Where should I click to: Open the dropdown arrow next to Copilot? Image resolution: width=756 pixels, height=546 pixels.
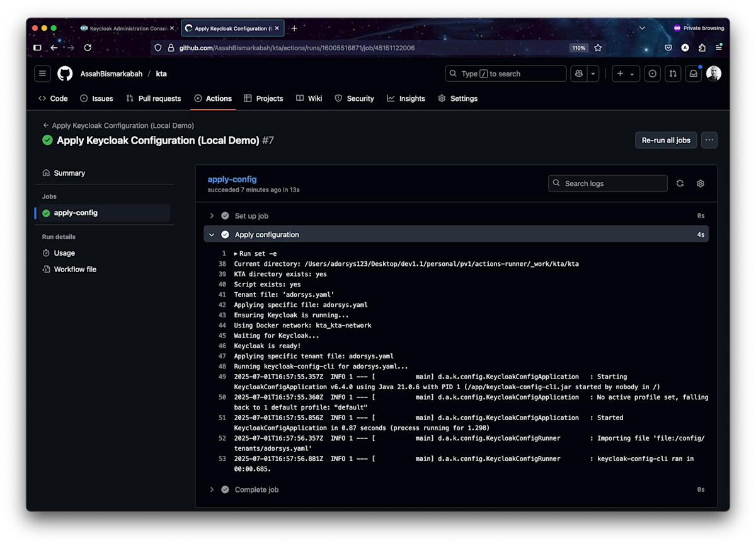(593, 74)
